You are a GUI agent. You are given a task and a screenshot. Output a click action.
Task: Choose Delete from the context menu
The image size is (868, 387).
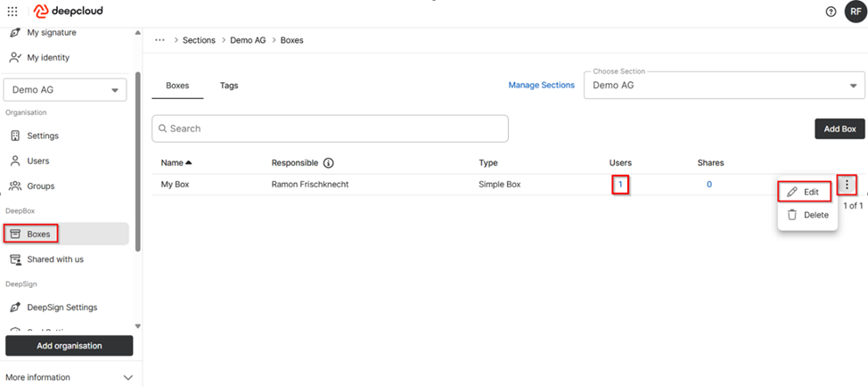click(x=807, y=215)
